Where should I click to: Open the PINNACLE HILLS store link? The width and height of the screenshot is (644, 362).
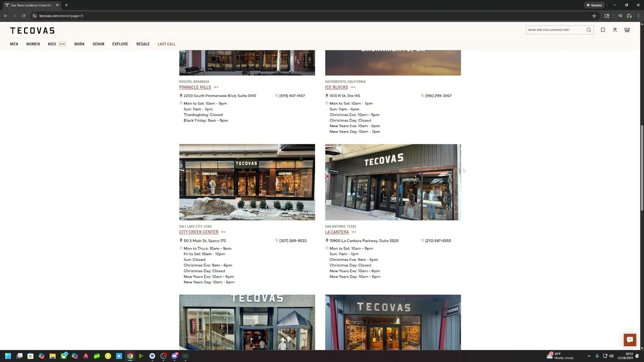tap(195, 87)
